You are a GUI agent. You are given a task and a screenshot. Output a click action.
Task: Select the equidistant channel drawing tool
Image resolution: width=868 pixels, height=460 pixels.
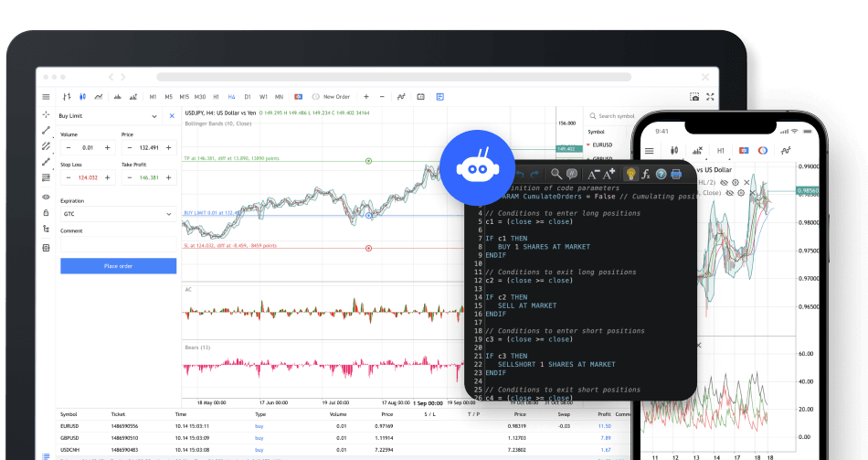(46, 146)
